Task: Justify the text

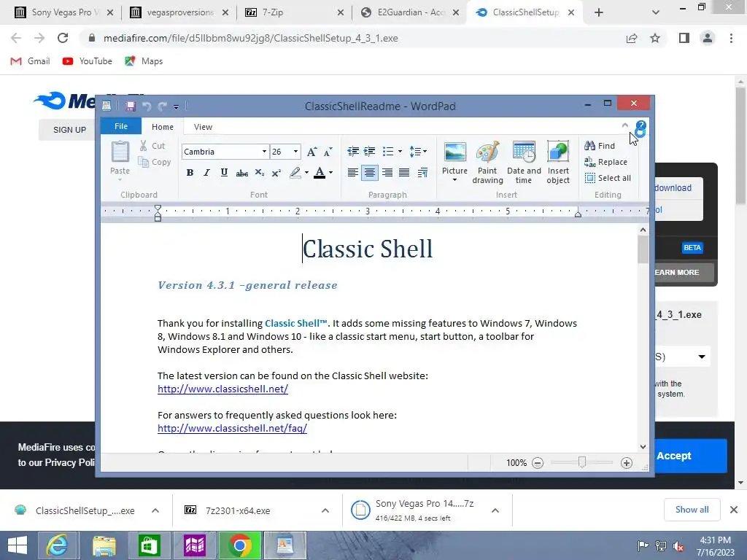Action: tap(404, 173)
